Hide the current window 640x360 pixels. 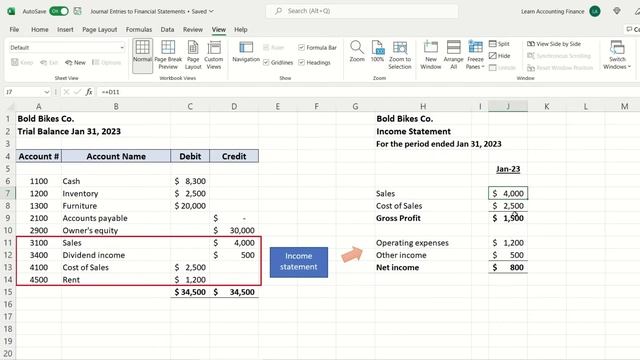pos(500,56)
